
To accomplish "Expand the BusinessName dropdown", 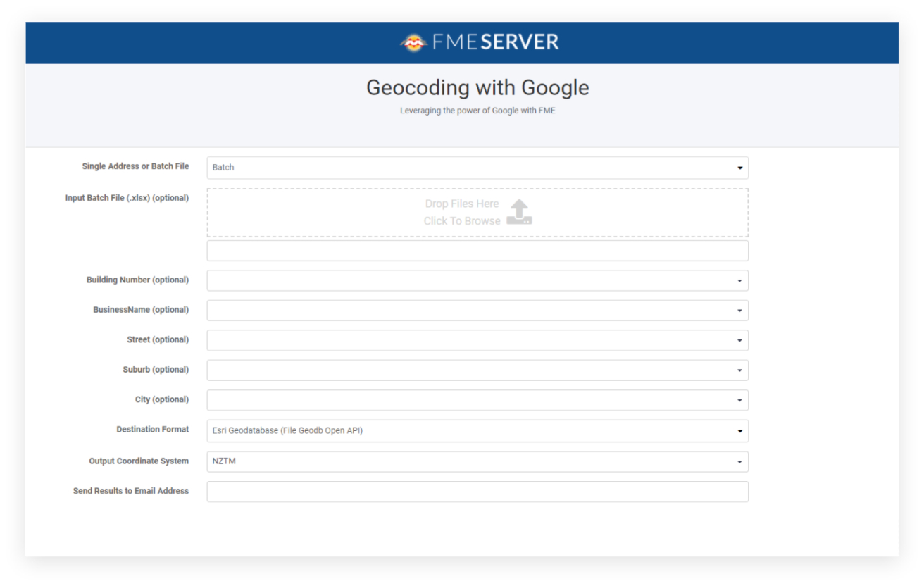I will click(477, 311).
